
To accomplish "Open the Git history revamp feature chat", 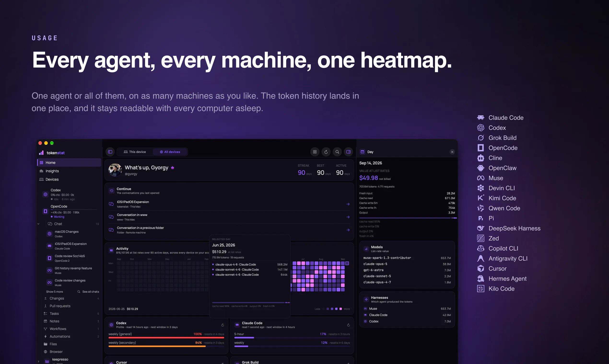I will pos(72,270).
